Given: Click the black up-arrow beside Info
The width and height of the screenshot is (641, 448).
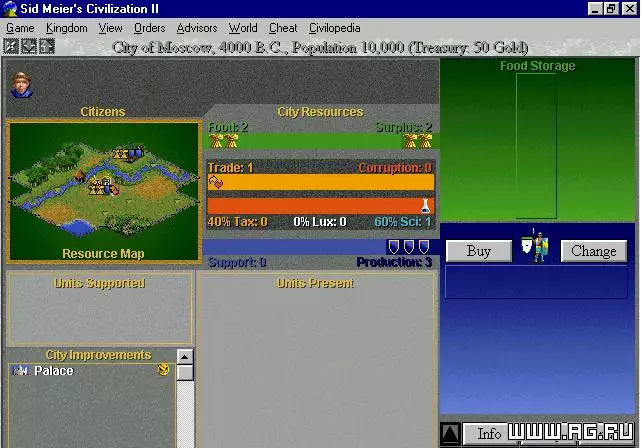Looking at the screenshot, I should pyautogui.click(x=450, y=434).
